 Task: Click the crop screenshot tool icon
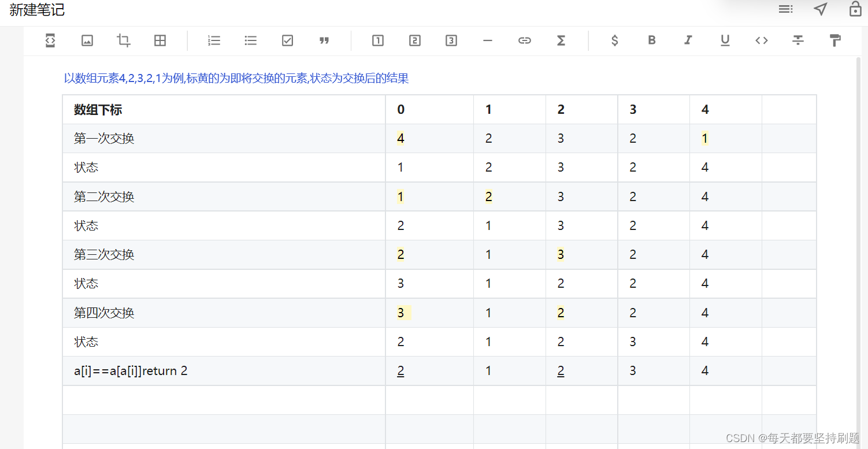(x=123, y=40)
